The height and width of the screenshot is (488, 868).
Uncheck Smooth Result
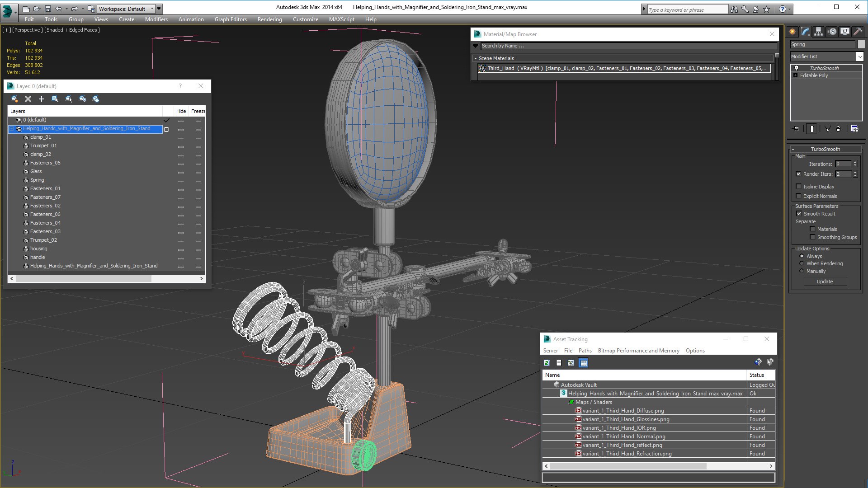coord(799,214)
